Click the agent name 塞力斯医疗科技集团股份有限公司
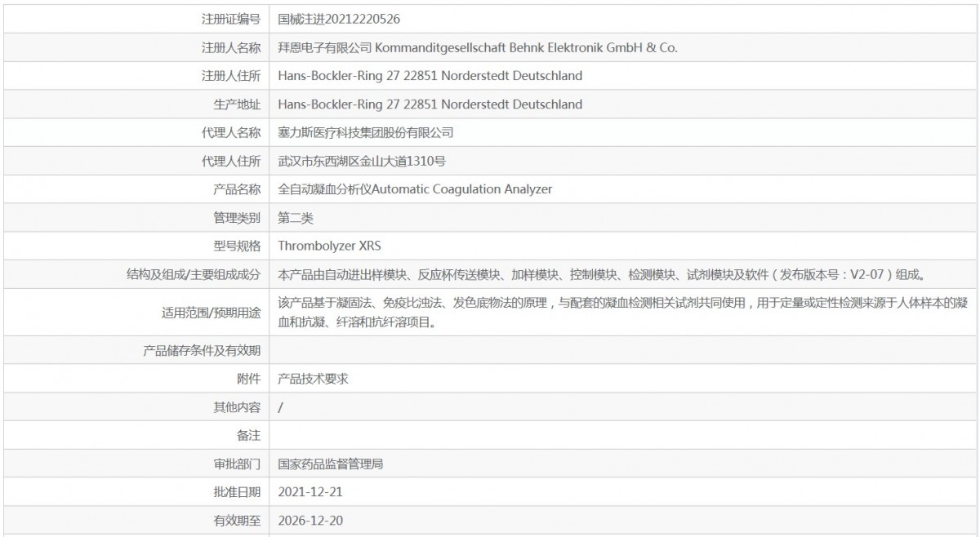Image resolution: width=980 pixels, height=537 pixels. (366, 132)
